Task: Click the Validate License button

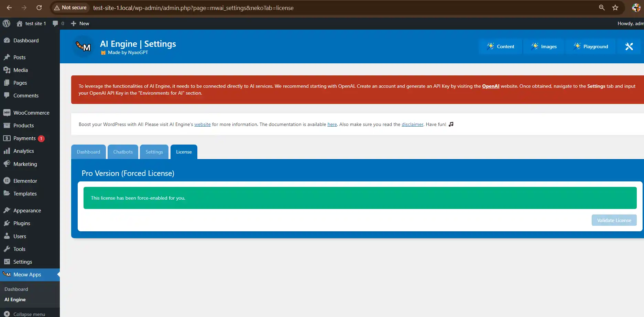Action: 614,220
